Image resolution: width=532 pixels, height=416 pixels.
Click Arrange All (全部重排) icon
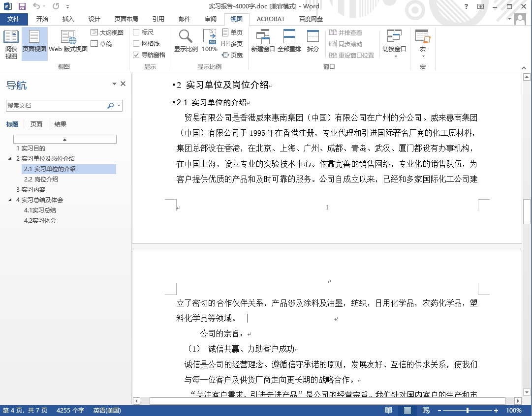[289, 41]
